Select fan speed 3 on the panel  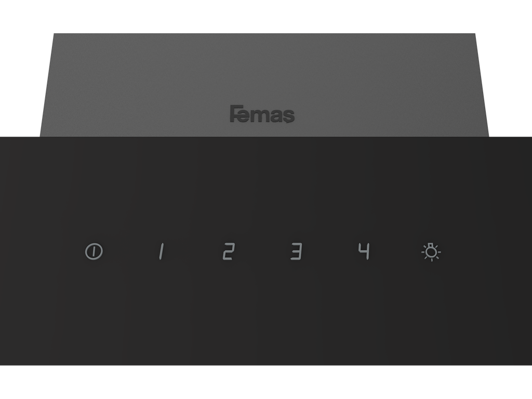[296, 251]
